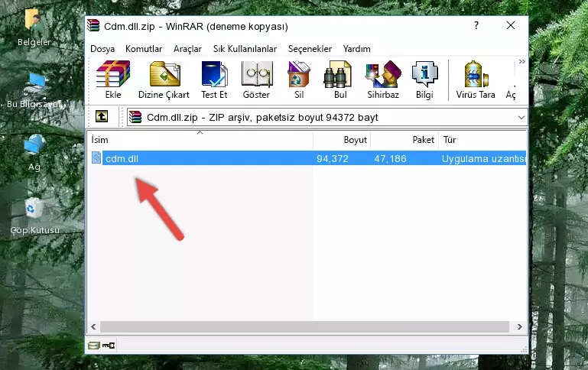This screenshot has height=370, width=588.
Task: Click the horizontal scrollbar right arrow
Action: click(x=520, y=326)
